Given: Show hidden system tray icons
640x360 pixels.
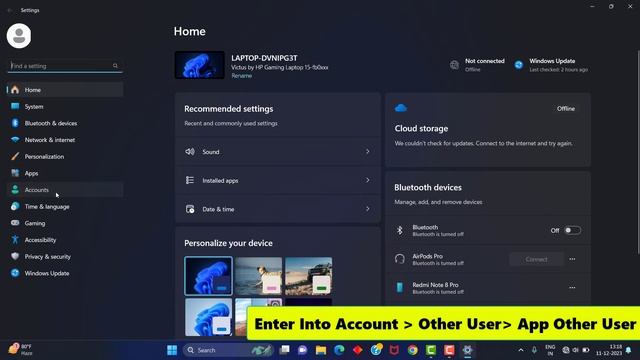Looking at the screenshot, I should [521, 350].
